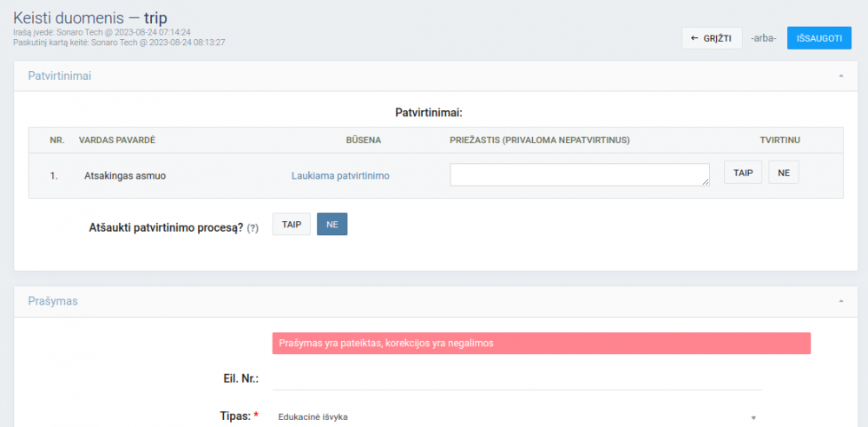Click the Patvirtinimai panel title

60,76
